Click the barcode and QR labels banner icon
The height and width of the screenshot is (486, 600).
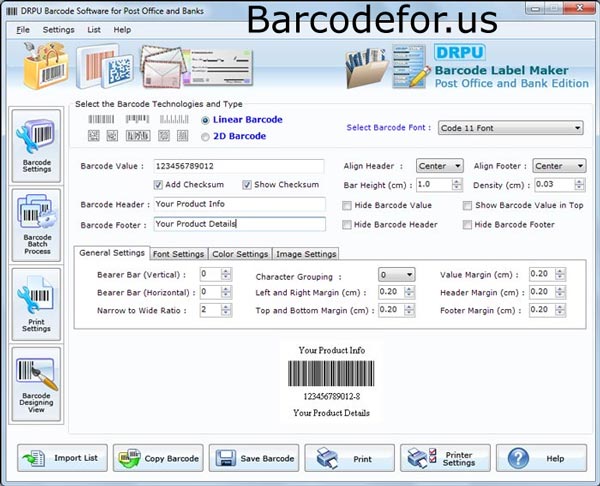pyautogui.click(x=105, y=67)
